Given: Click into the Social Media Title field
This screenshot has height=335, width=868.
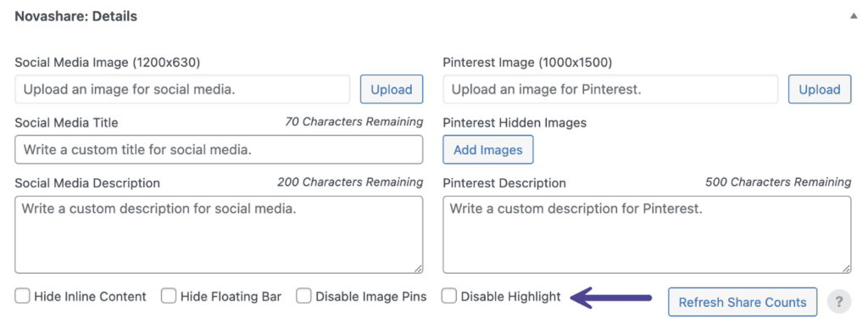Looking at the screenshot, I should [x=219, y=149].
